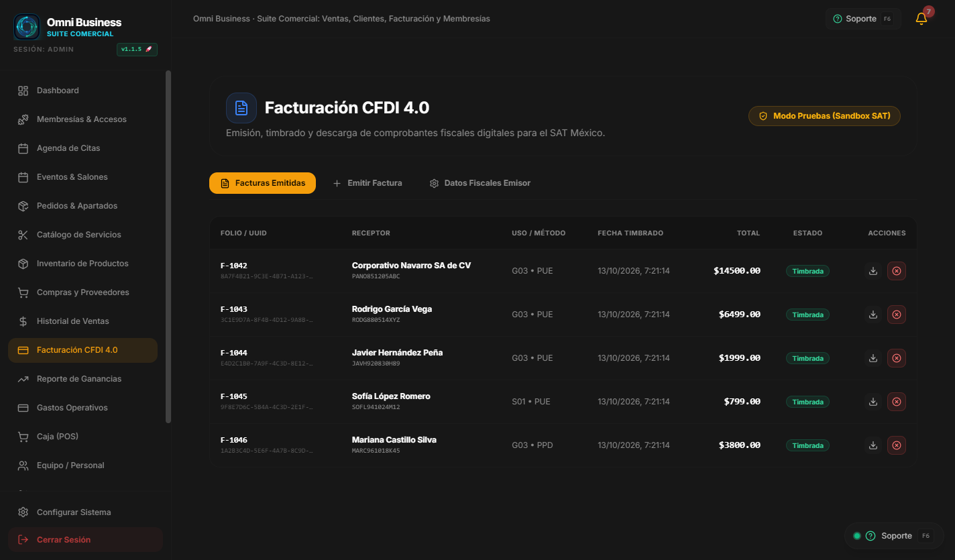955x560 pixels.
Task: Go to Inventario de Productos
Action: pyautogui.click(x=82, y=264)
